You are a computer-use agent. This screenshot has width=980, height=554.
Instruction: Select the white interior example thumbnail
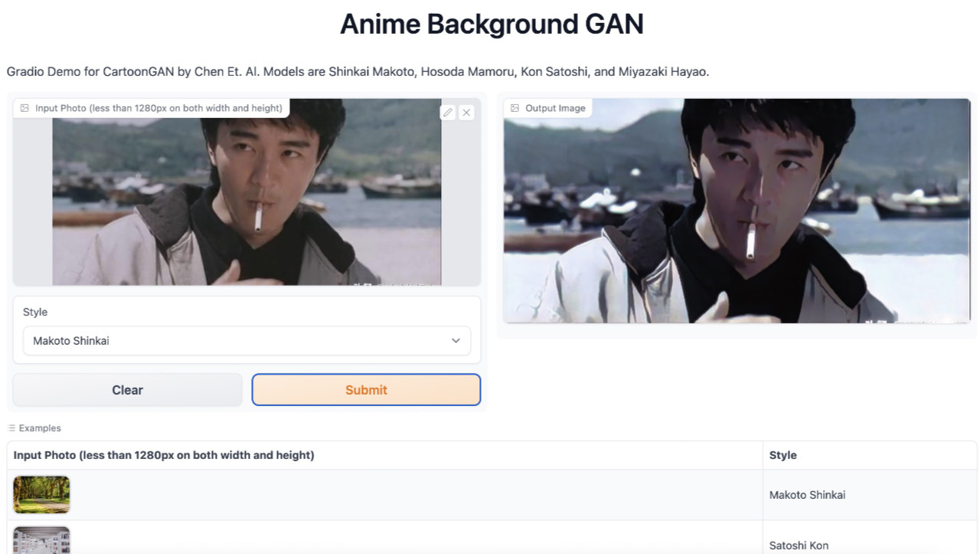41,540
